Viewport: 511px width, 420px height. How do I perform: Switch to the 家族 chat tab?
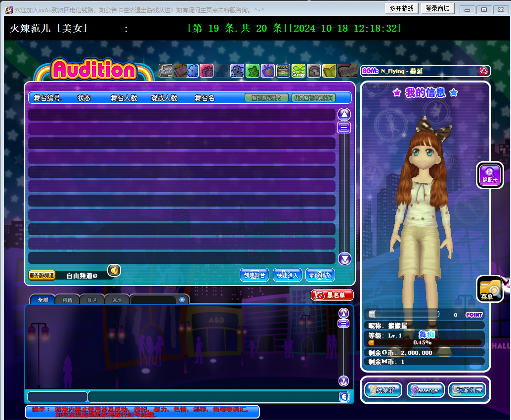point(117,300)
